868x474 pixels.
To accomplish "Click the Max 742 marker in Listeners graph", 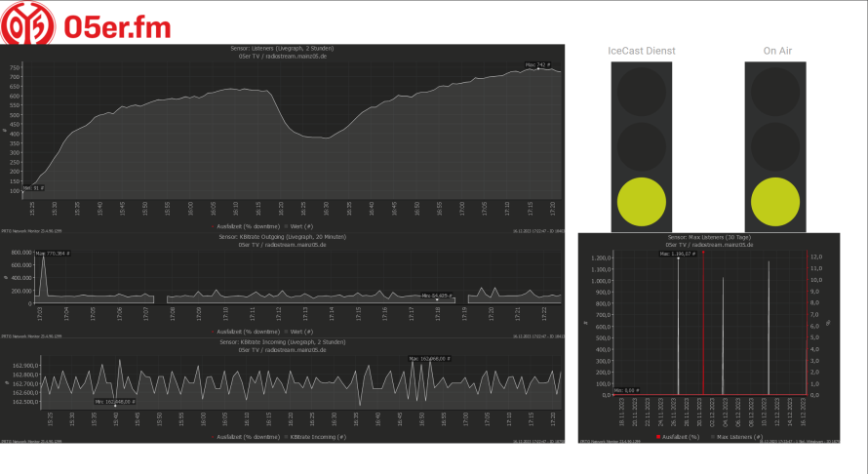I will [537, 64].
